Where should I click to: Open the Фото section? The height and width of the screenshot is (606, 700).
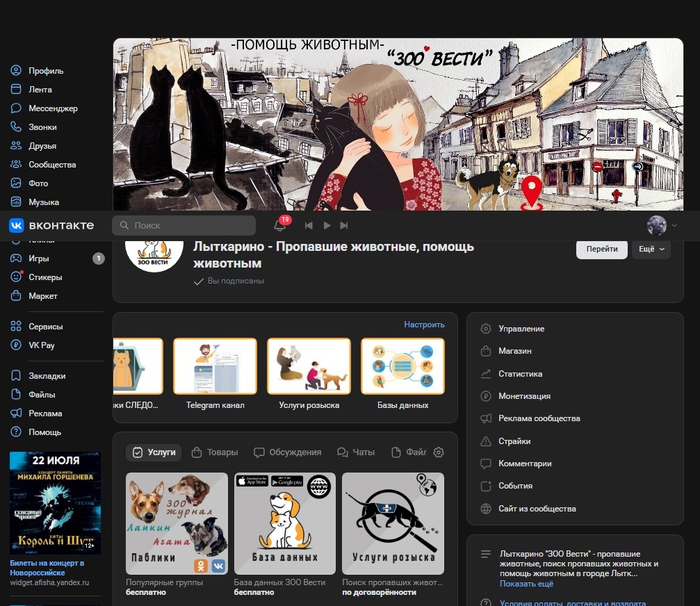click(29, 183)
